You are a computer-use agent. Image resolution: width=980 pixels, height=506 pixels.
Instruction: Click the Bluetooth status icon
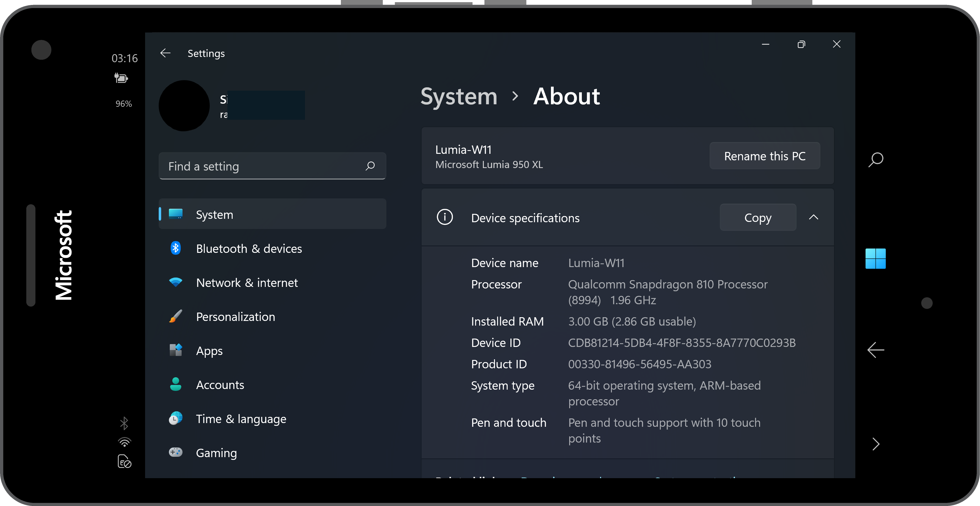point(123,424)
